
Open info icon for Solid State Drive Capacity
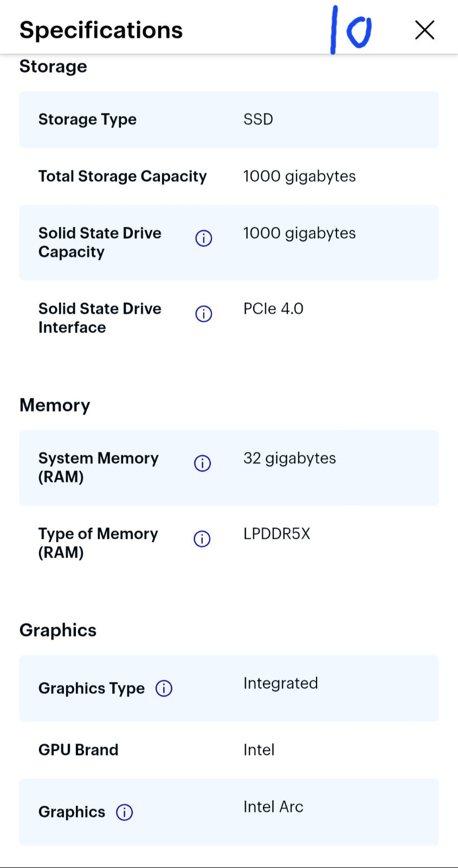[x=204, y=238]
